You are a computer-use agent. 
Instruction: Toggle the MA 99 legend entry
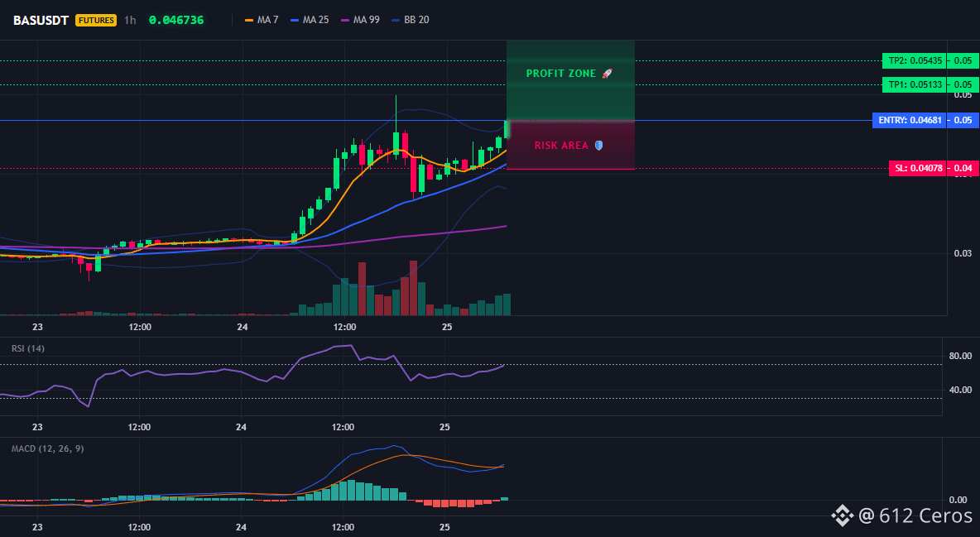click(360, 20)
